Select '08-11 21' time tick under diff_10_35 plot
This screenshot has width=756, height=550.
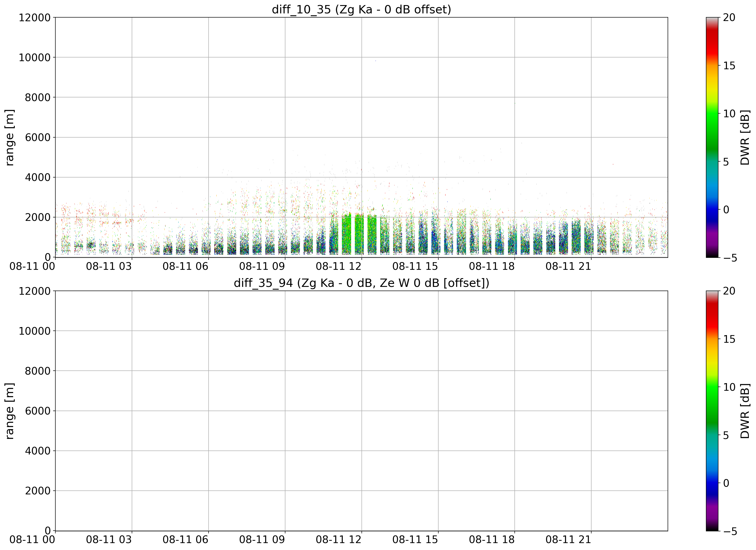568,267
